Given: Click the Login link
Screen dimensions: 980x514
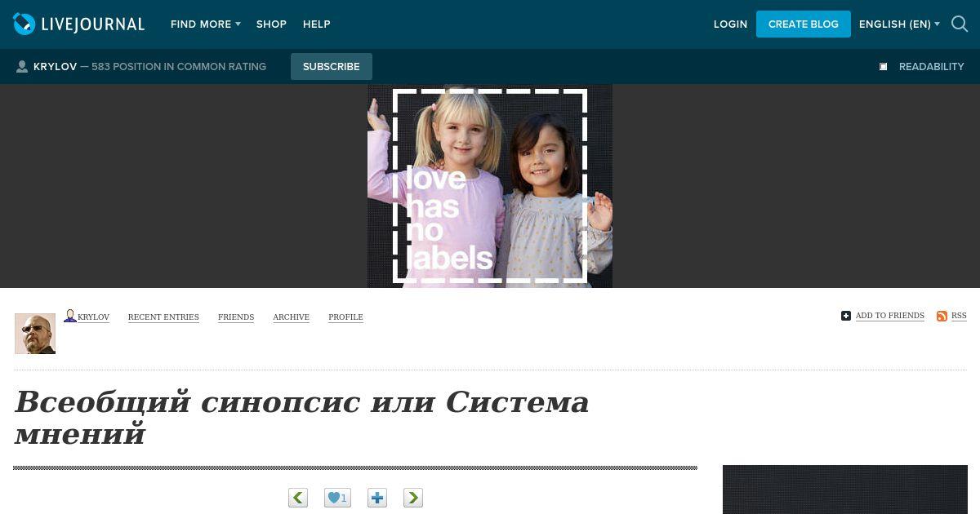Looking at the screenshot, I should [730, 24].
